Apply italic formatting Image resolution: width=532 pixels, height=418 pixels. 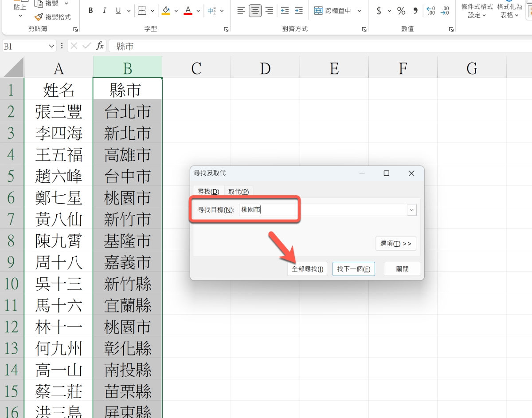coord(104,11)
